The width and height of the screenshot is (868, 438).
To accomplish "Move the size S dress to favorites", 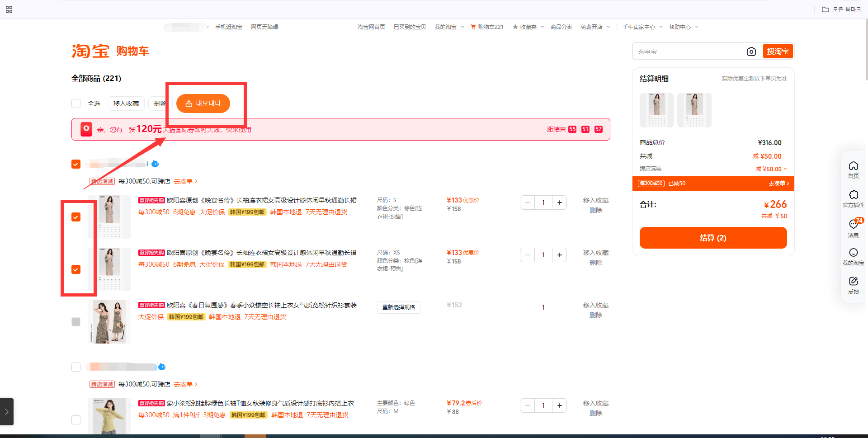I will click(x=596, y=200).
